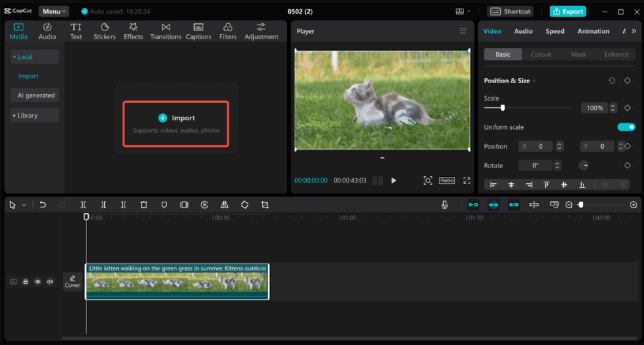This screenshot has height=345, width=644.
Task: Edit the track Cover
Action: click(73, 281)
